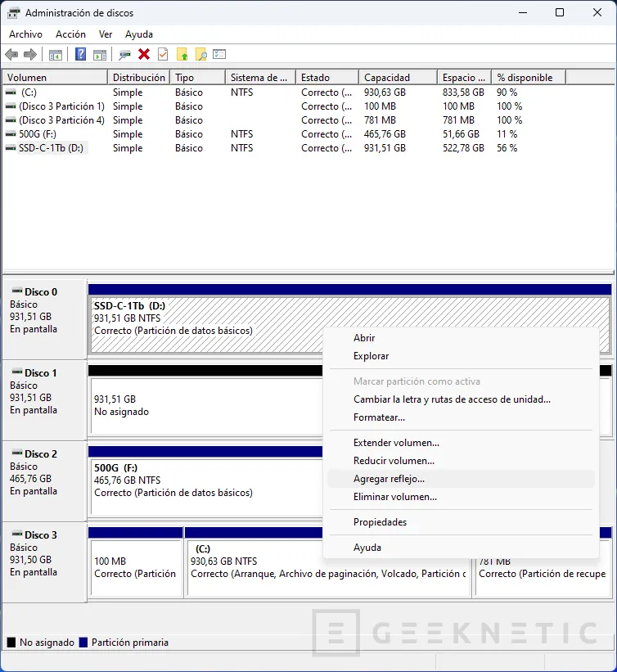Screen dimensions: 617x672
Task: Click the Forward arrow toolbar icon
Action: click(30, 54)
